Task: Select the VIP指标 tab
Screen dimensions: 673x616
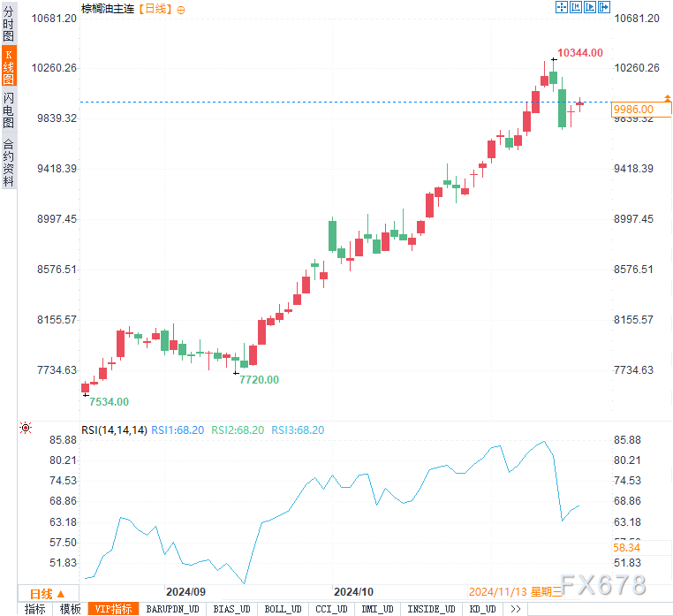Action: (x=114, y=609)
